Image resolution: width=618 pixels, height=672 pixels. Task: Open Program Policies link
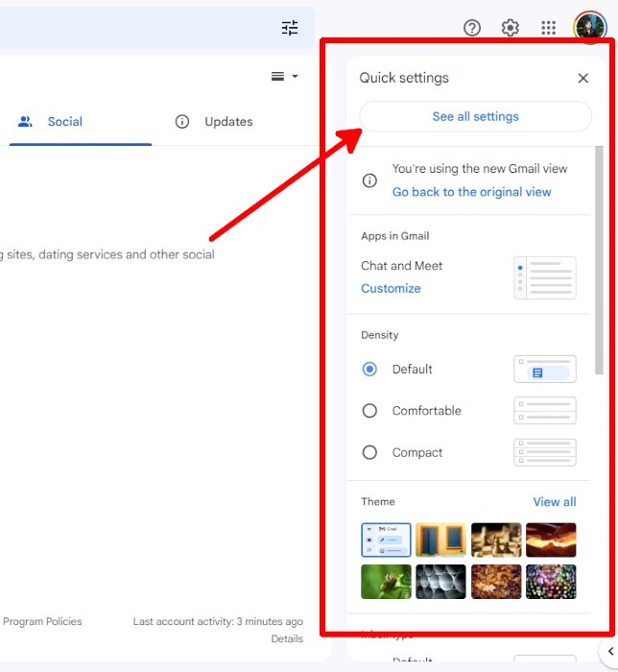coord(42,621)
